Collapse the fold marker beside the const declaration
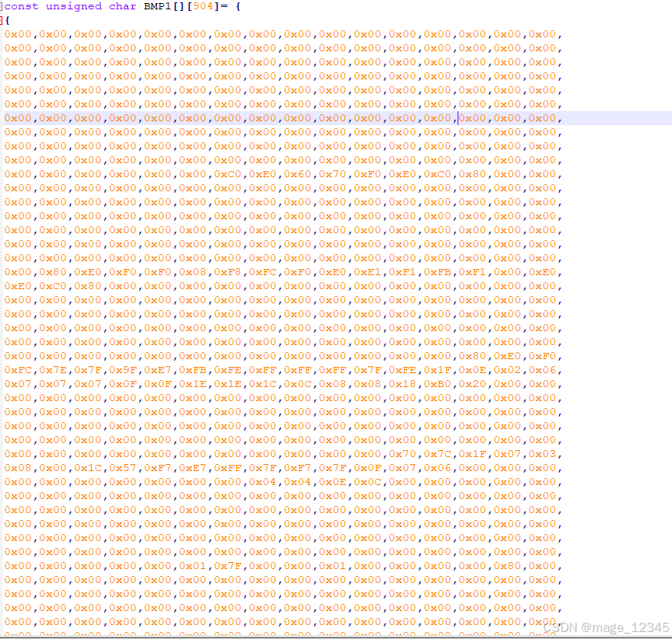The height and width of the screenshot is (639, 672). tap(3, 6)
